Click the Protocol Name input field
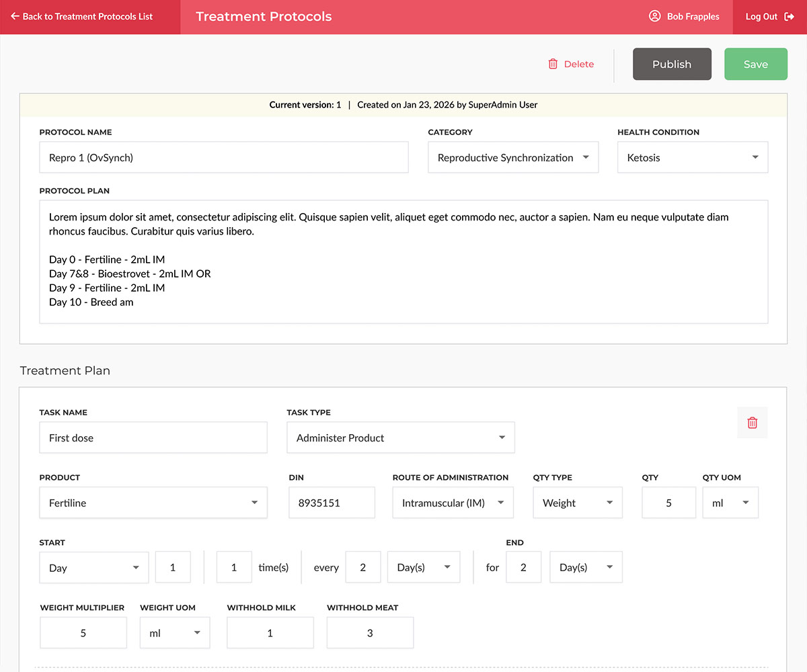 223,158
